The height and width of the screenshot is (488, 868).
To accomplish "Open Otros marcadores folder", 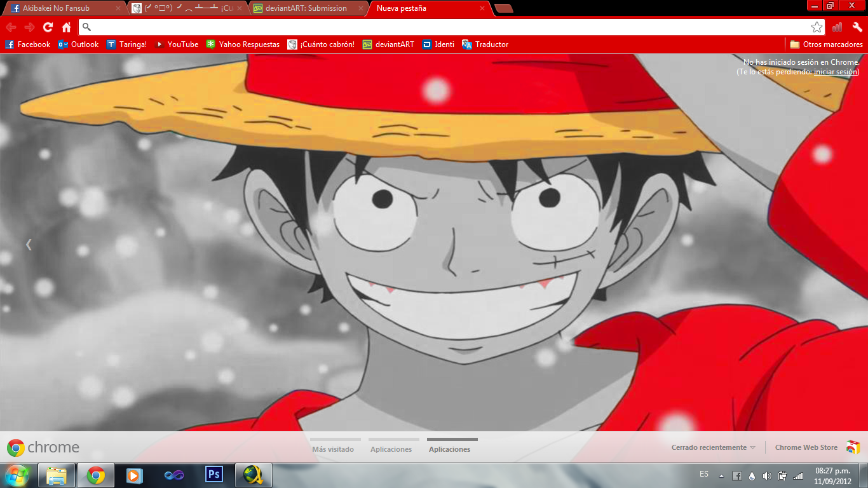I will pyautogui.click(x=826, y=44).
